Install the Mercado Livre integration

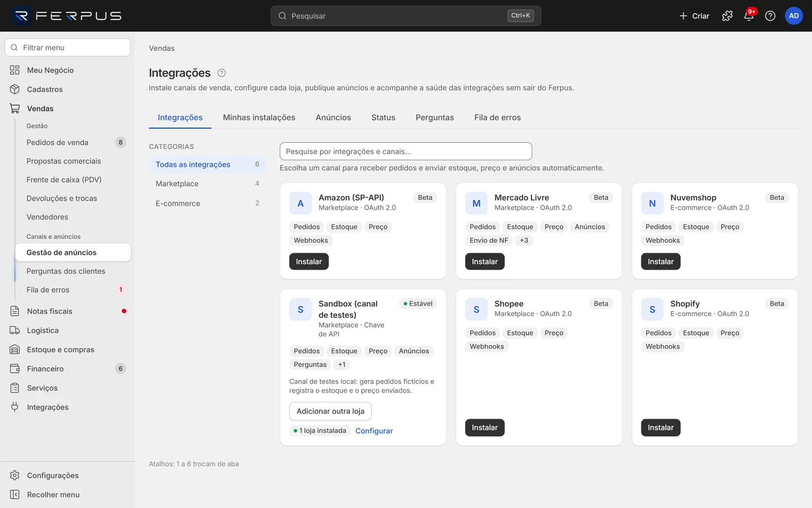(x=485, y=262)
